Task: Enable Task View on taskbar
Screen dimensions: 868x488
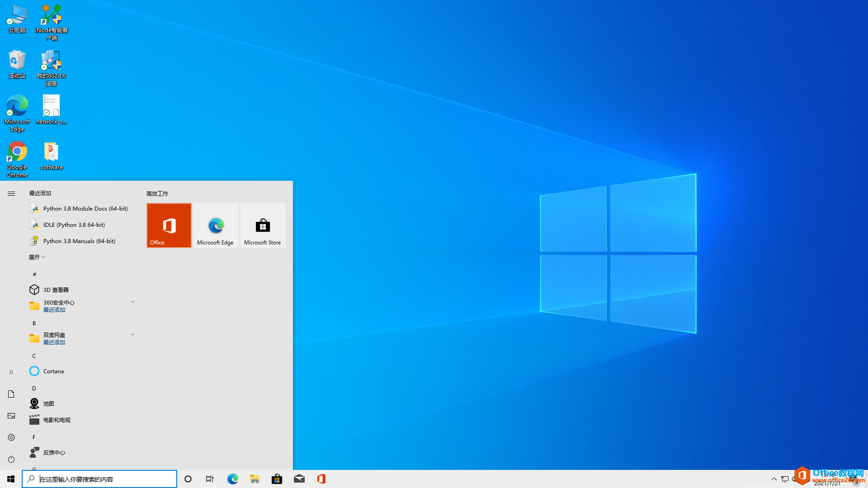Action: (x=210, y=479)
